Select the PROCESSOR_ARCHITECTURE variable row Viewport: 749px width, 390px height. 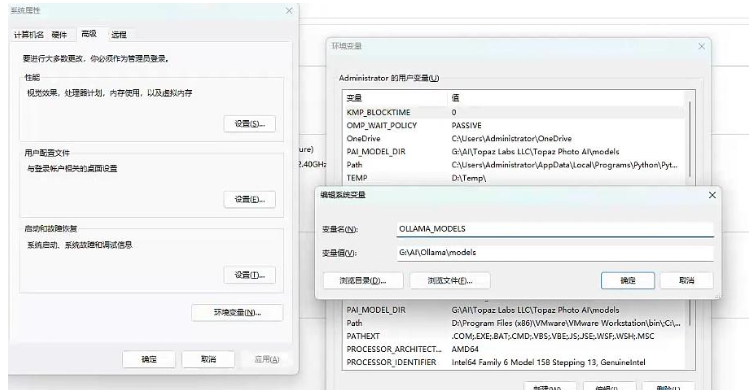(x=515, y=349)
